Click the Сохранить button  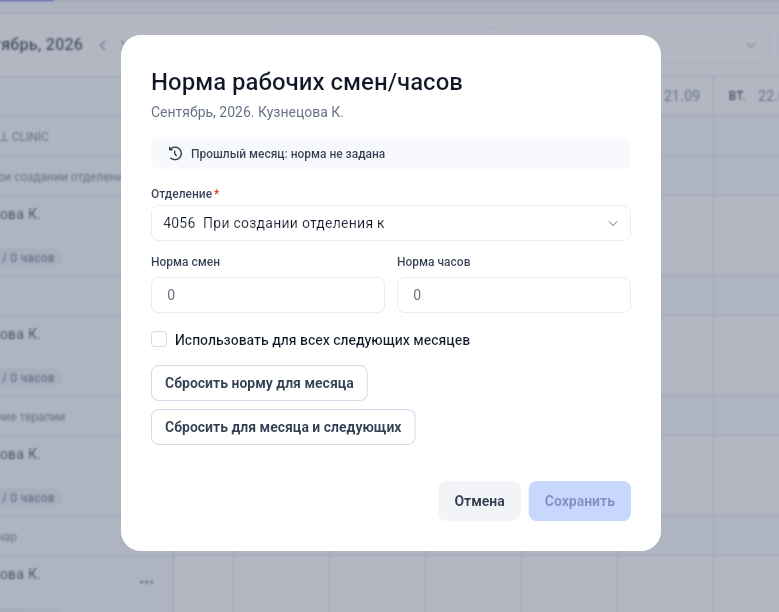click(580, 501)
